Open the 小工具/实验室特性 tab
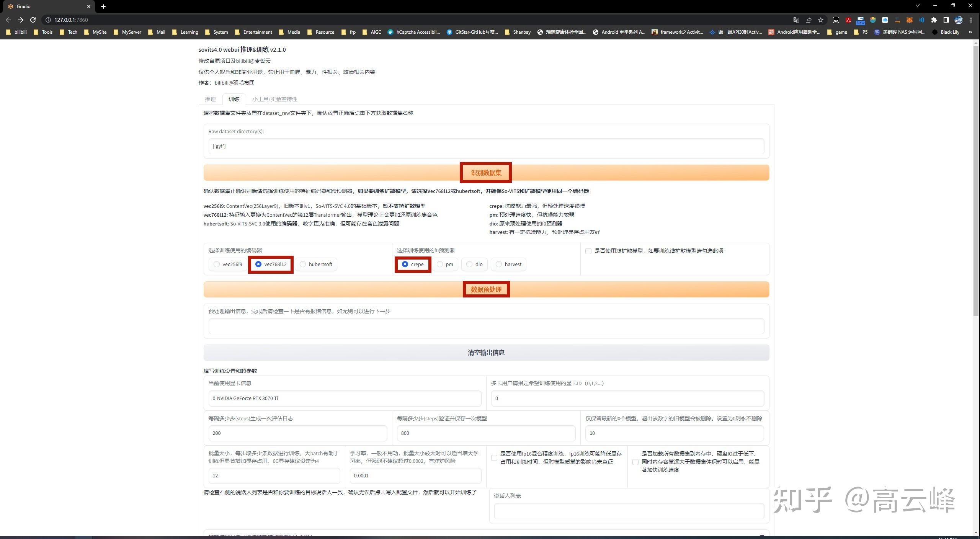 click(x=274, y=99)
